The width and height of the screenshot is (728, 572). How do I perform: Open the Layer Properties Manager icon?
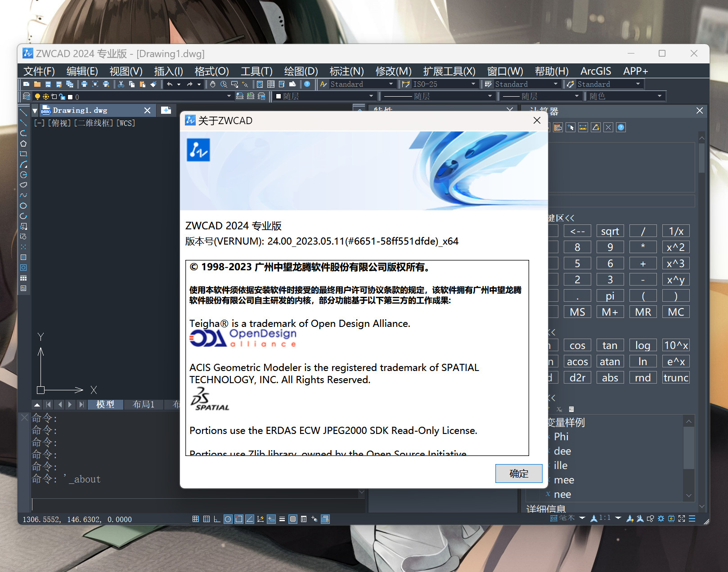(x=27, y=96)
